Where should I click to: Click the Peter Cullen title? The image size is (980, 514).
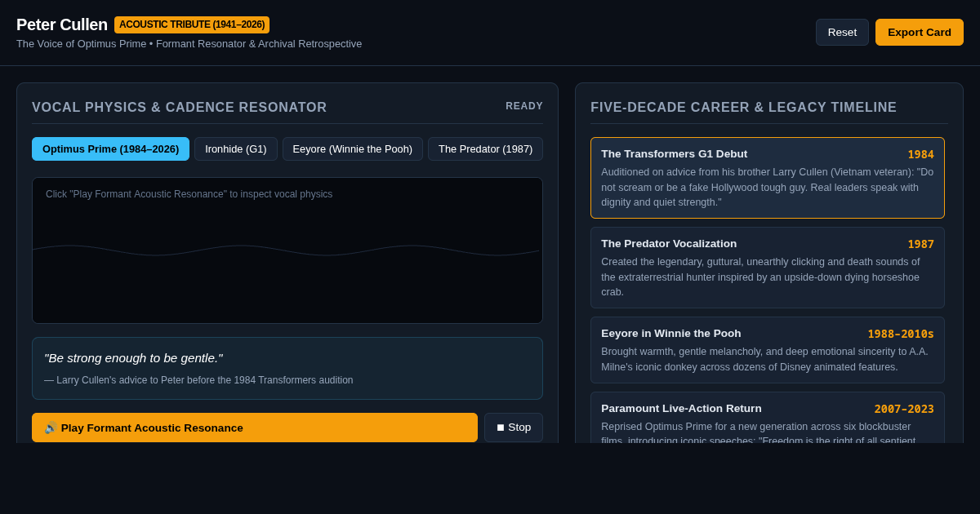(x=62, y=24)
